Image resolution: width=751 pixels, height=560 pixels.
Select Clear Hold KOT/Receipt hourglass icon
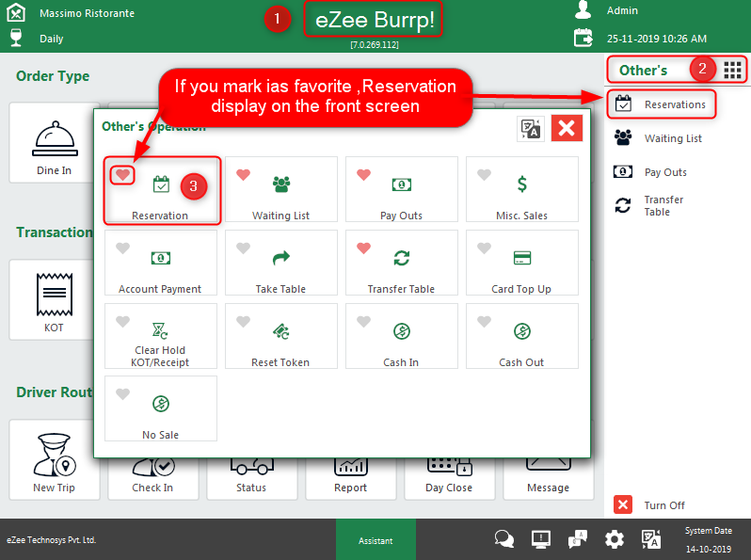[159, 330]
